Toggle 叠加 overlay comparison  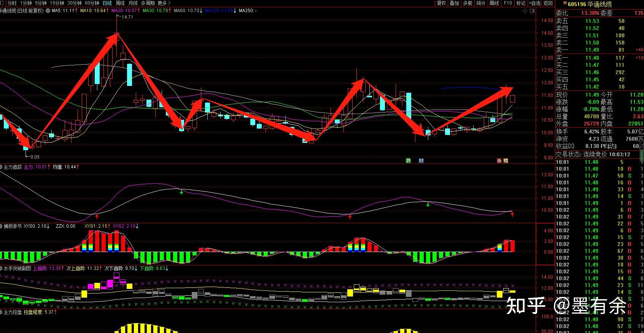[454, 3]
